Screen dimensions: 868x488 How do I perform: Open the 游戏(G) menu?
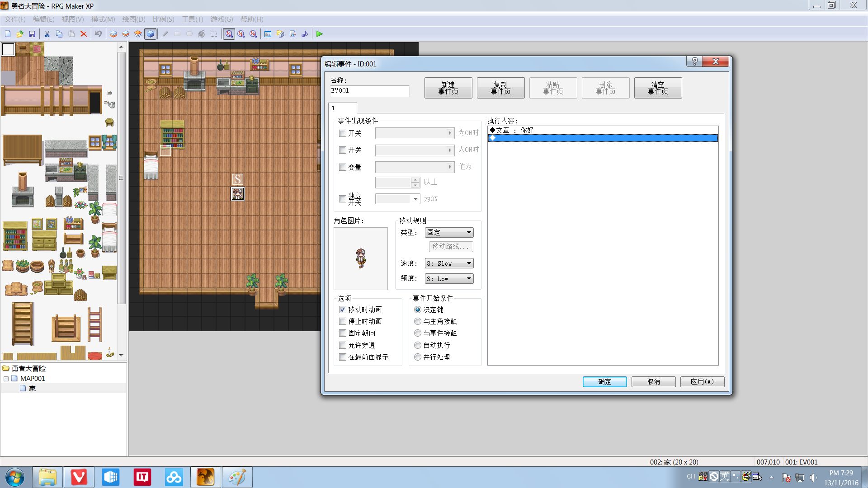(x=222, y=19)
